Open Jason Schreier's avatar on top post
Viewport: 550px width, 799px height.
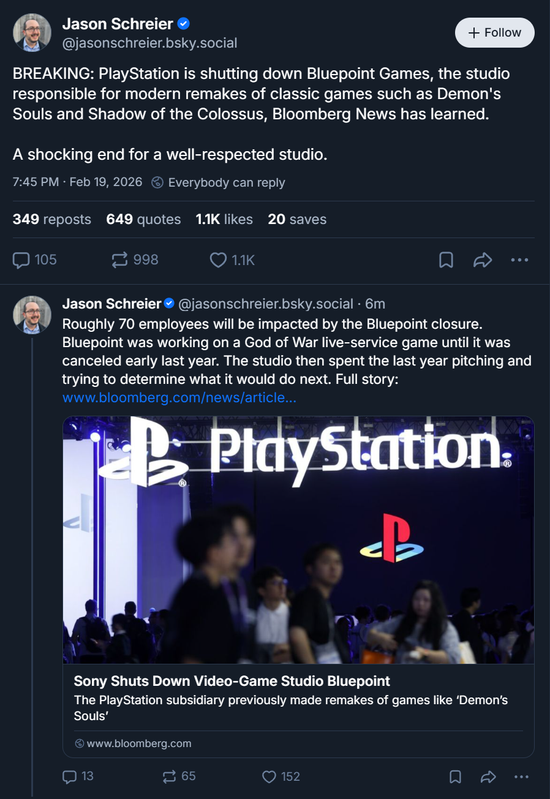coord(32,33)
